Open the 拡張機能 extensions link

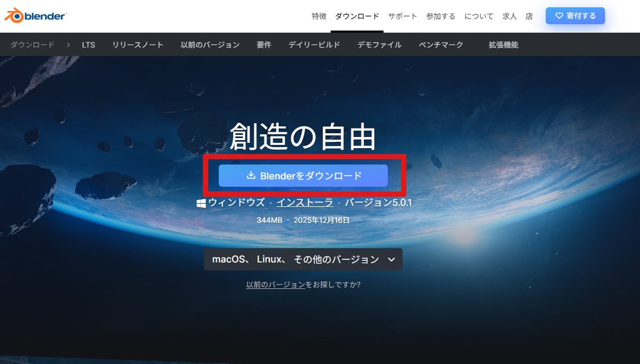[503, 45]
